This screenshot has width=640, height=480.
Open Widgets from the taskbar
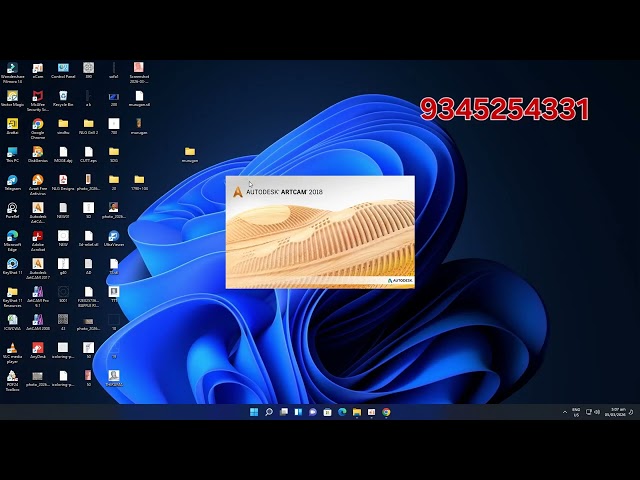(x=298, y=412)
